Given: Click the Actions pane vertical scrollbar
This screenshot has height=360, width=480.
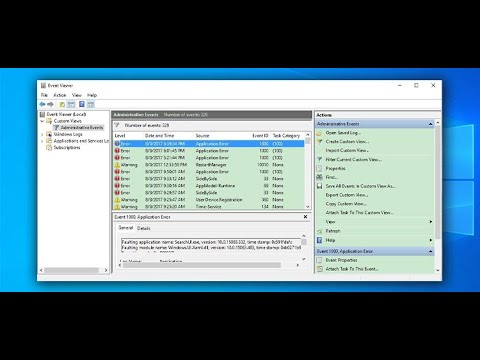Looking at the screenshot, I should 438,183.
